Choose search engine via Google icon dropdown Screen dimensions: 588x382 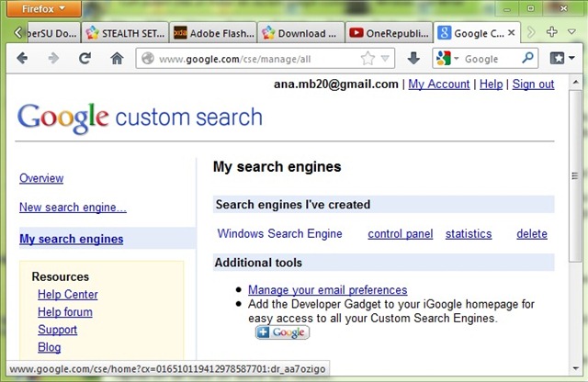pyautogui.click(x=447, y=59)
